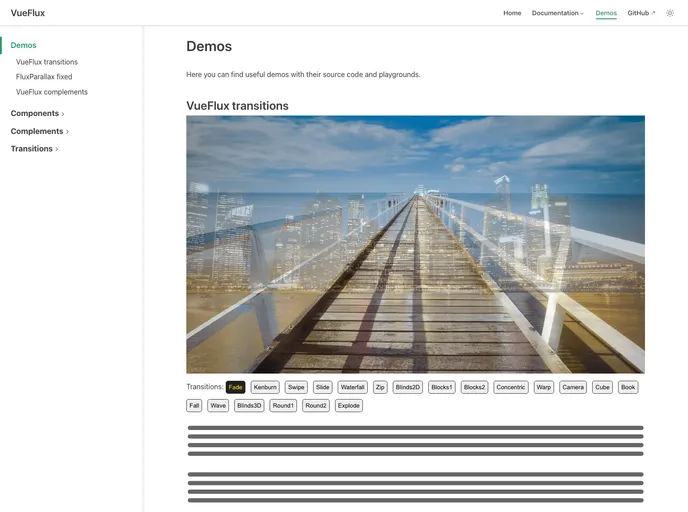Expand the Components sidebar section

point(37,113)
